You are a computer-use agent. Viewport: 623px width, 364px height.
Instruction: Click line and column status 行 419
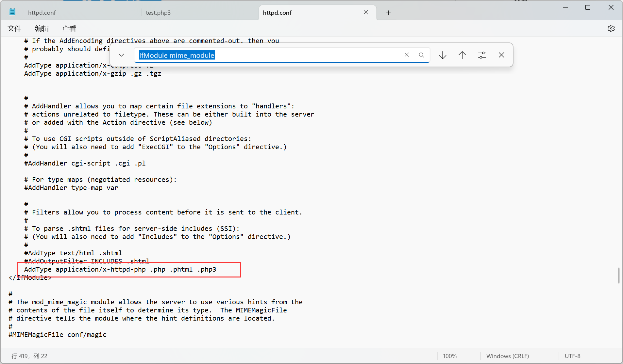point(29,356)
